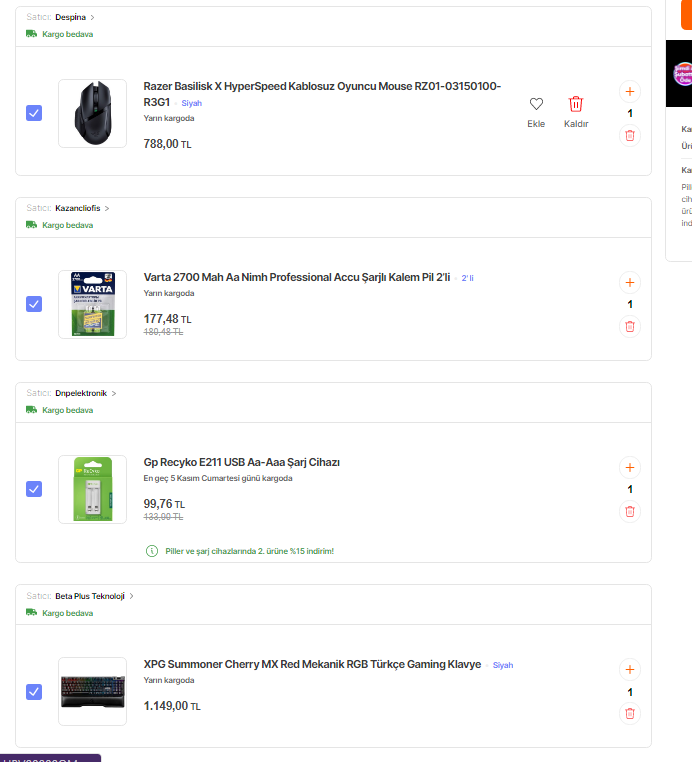This screenshot has width=692, height=762.
Task: Click the info icon beside 15% discount notice
Action: point(152,551)
